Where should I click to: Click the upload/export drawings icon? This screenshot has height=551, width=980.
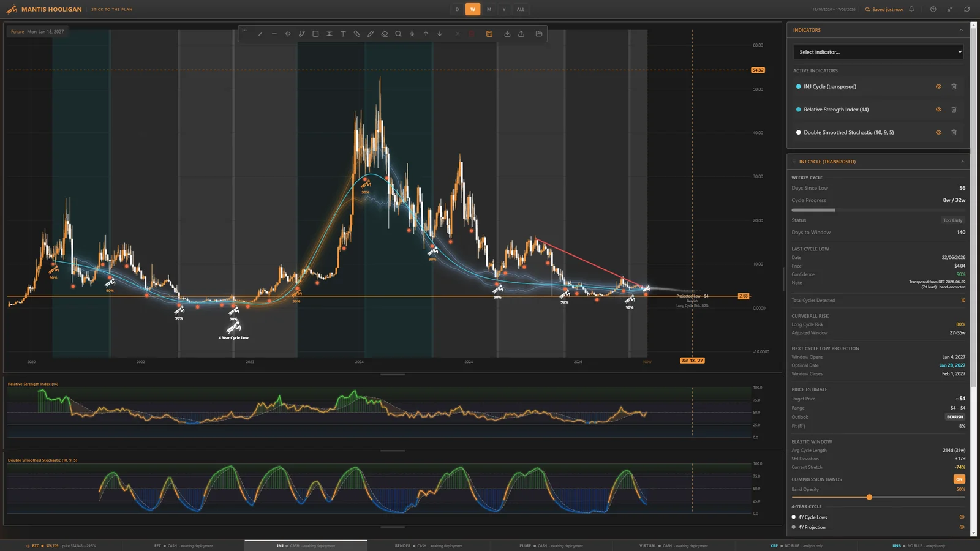[521, 34]
